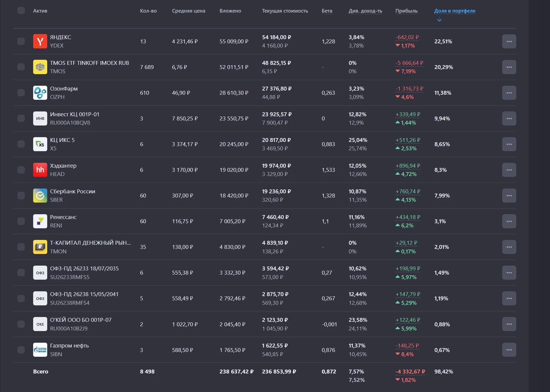
Task: Mark the Инвест КЦ 001P-01 checkbox
Action: [21, 118]
